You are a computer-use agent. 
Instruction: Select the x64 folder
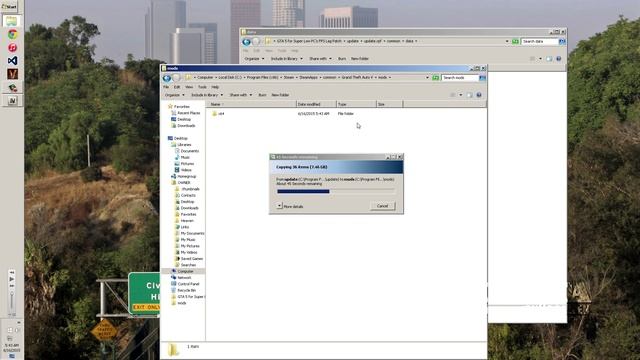pos(218,113)
